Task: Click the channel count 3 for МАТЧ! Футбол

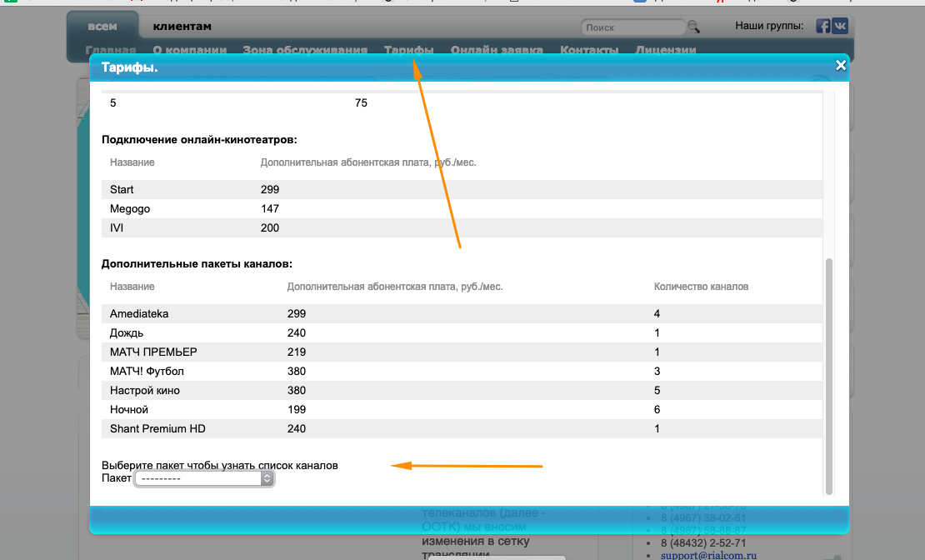Action: 657,371
